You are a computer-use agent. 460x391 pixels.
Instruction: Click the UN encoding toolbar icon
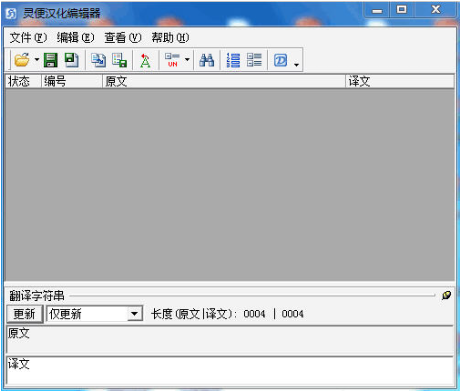click(172, 60)
